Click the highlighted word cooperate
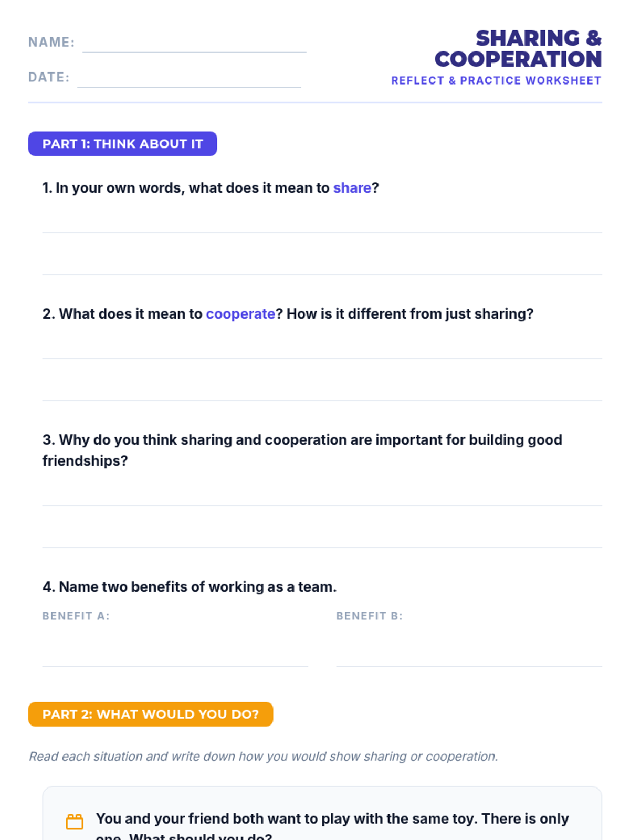The image size is (630, 840). (240, 314)
